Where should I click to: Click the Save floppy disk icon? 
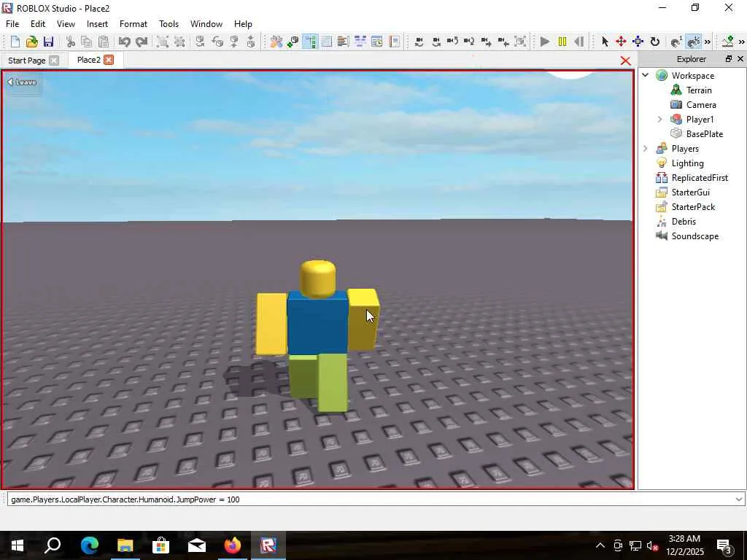(48, 42)
